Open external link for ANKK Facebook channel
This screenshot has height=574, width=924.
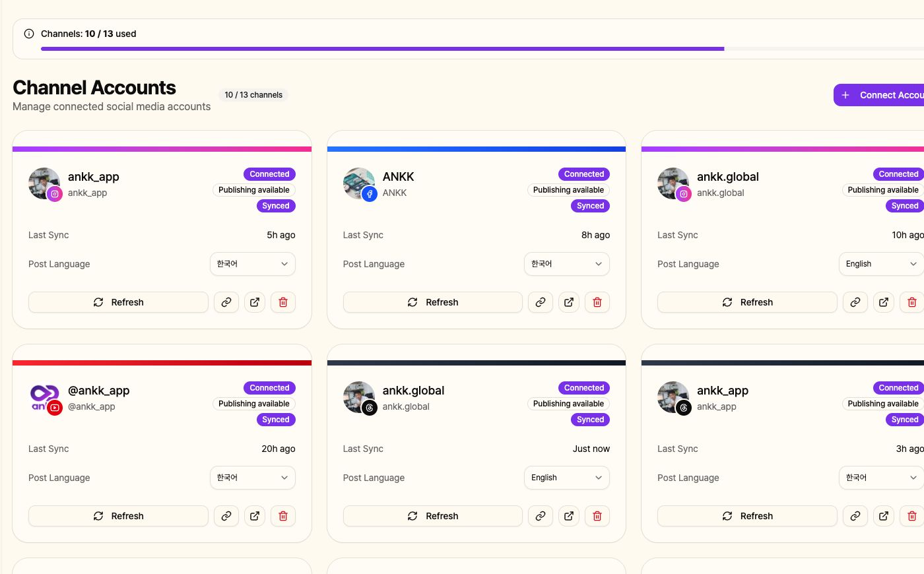[569, 302]
